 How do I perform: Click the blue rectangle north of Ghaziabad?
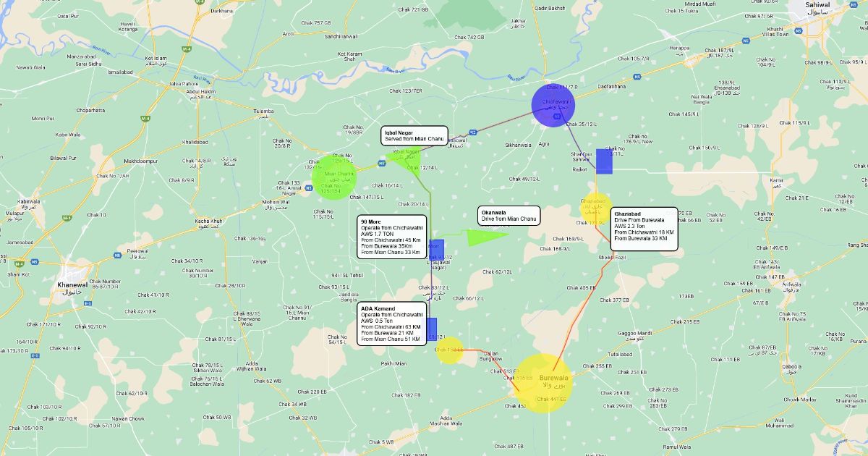click(604, 161)
